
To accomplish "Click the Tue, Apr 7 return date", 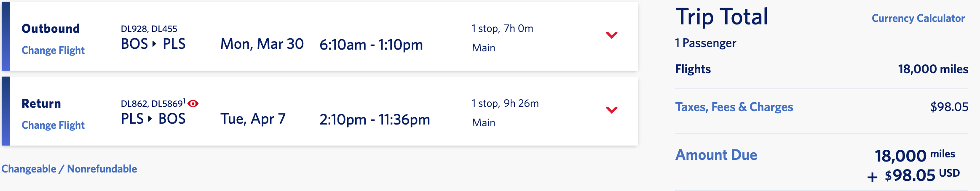I will 253,119.
